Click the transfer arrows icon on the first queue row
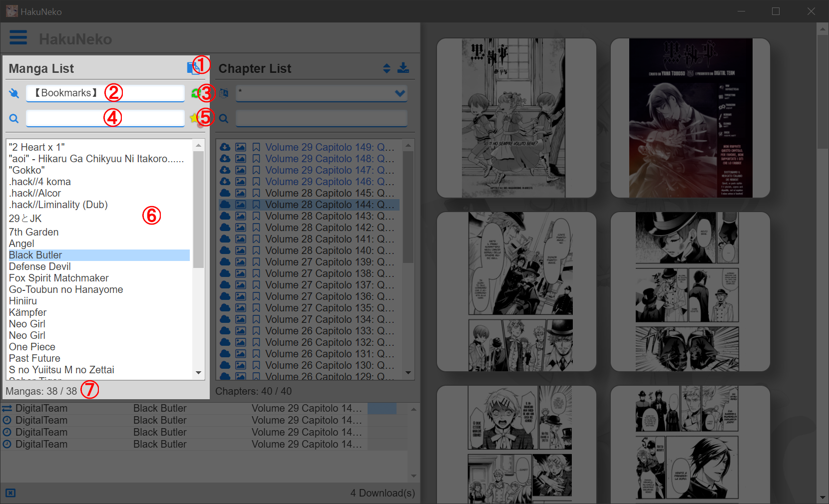This screenshot has width=829, height=504. (x=7, y=408)
